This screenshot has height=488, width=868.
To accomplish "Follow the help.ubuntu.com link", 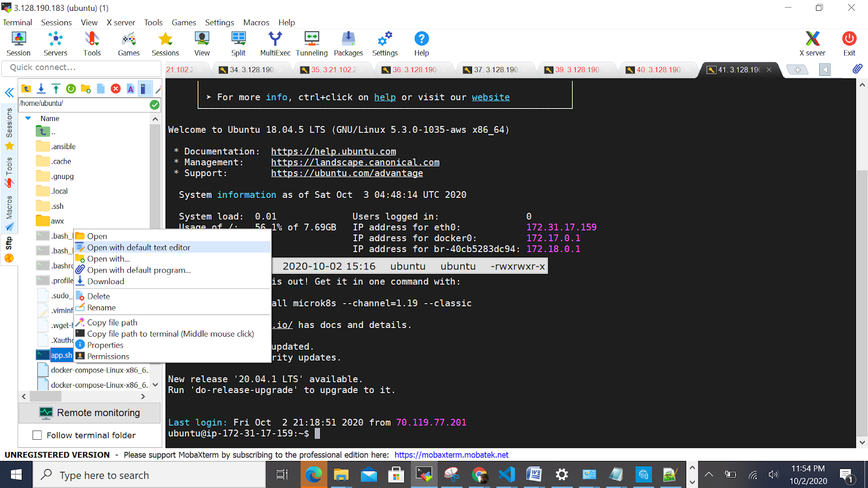I will tap(334, 151).
